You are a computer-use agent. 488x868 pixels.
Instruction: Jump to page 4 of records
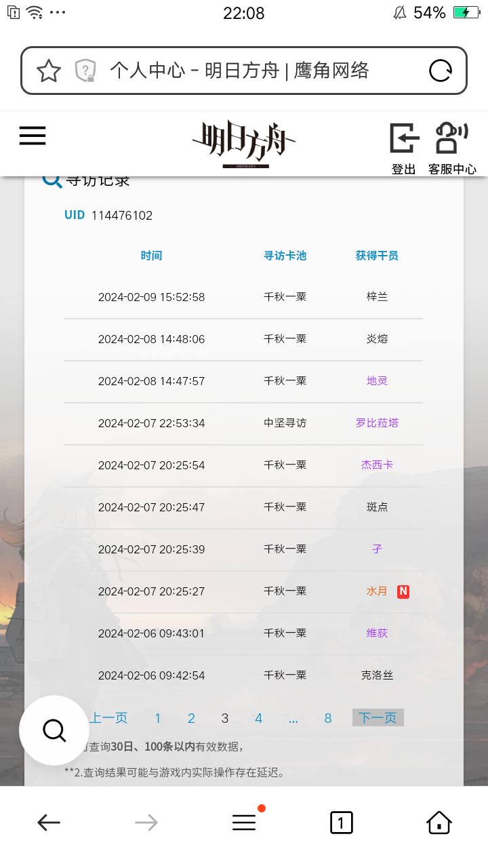click(x=258, y=718)
